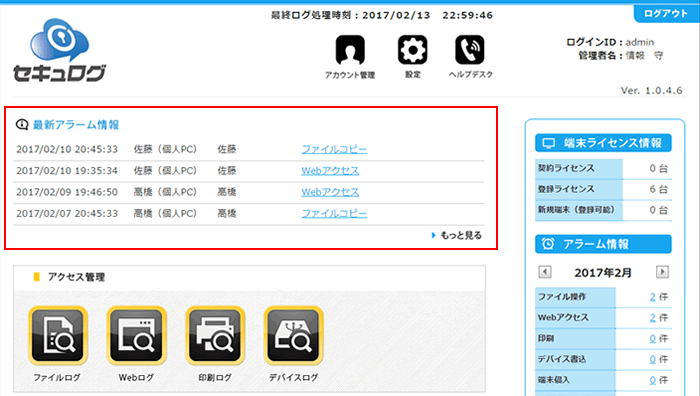Click the Webアクセス count in alarm panel

(x=653, y=317)
